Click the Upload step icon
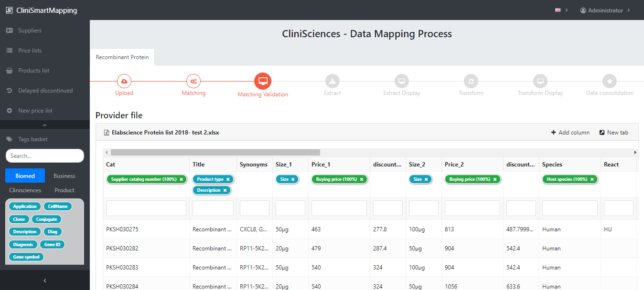Viewport: 644px width, 290px height. click(124, 81)
